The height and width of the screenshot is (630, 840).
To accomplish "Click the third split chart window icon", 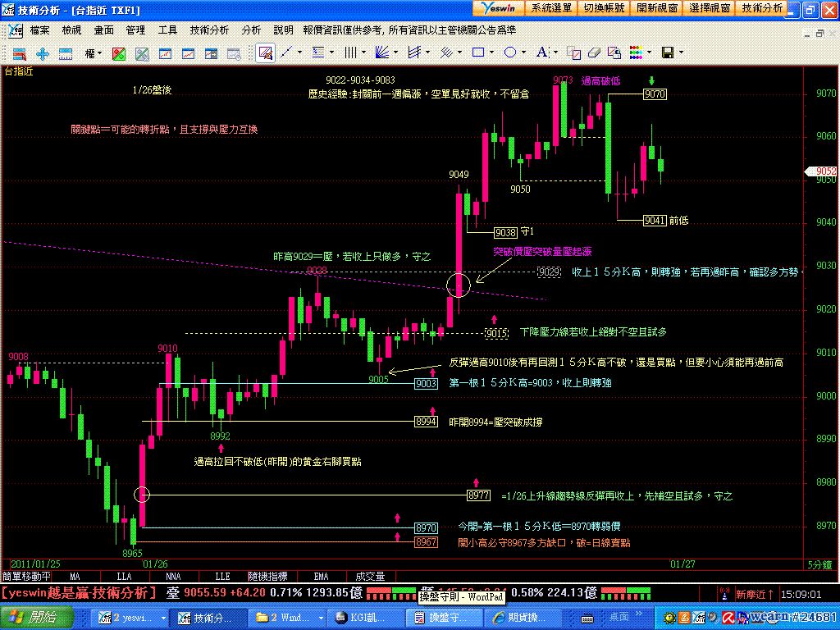I will click(211, 53).
